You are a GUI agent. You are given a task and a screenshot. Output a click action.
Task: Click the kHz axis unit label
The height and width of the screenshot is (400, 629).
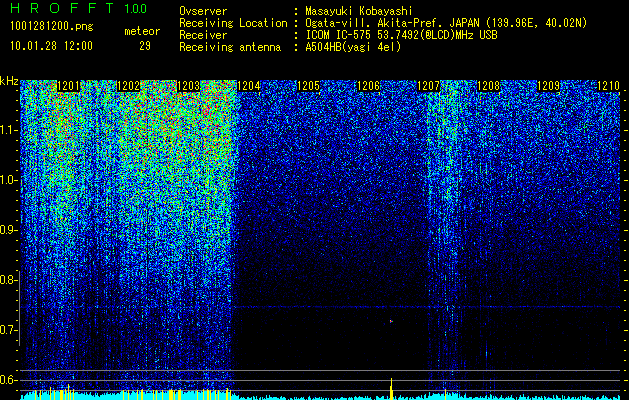[9, 81]
